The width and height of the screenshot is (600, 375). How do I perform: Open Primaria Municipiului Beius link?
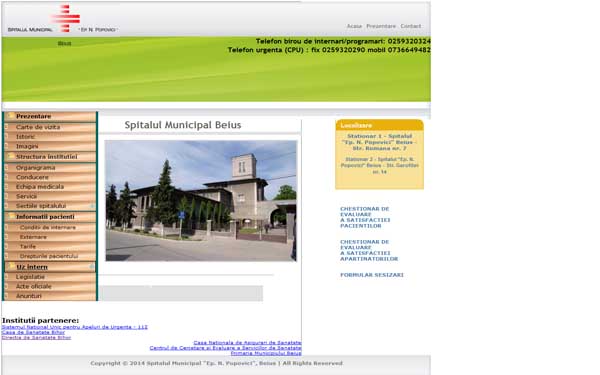(x=266, y=353)
